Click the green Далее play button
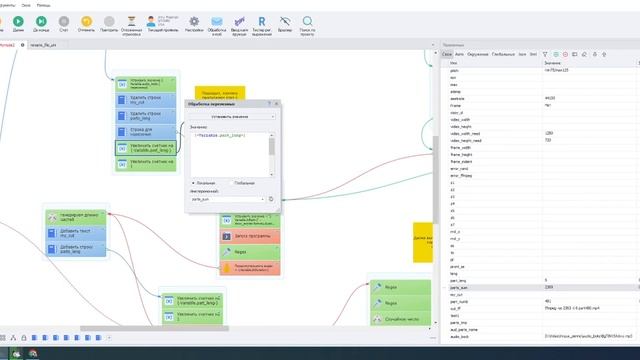The image size is (640, 360). (x=18, y=21)
